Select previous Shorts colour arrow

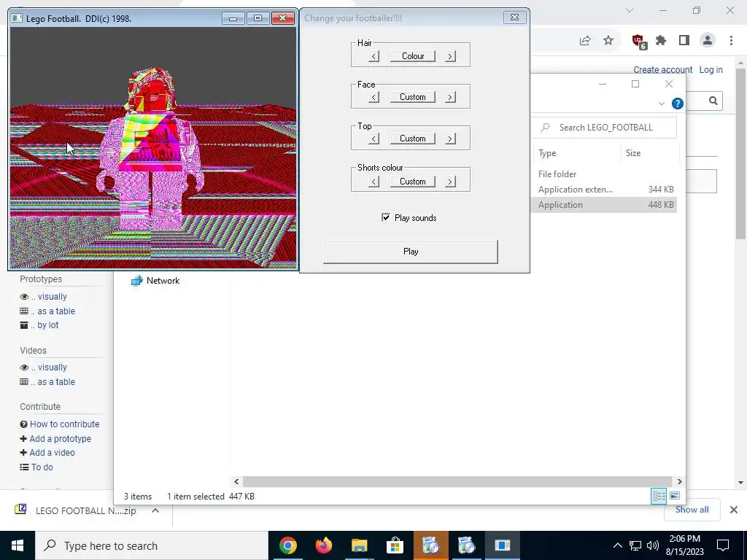[x=374, y=182]
